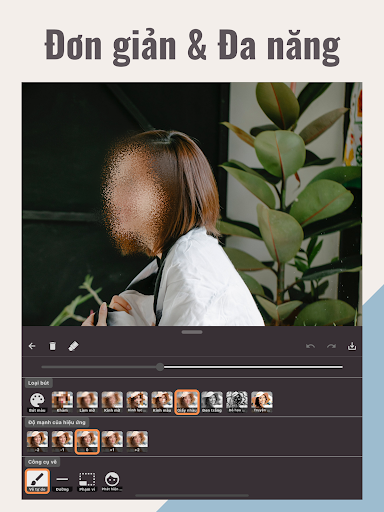Tap the panel drag handle below the photo
This screenshot has height=512, width=384.
[x=192, y=332]
